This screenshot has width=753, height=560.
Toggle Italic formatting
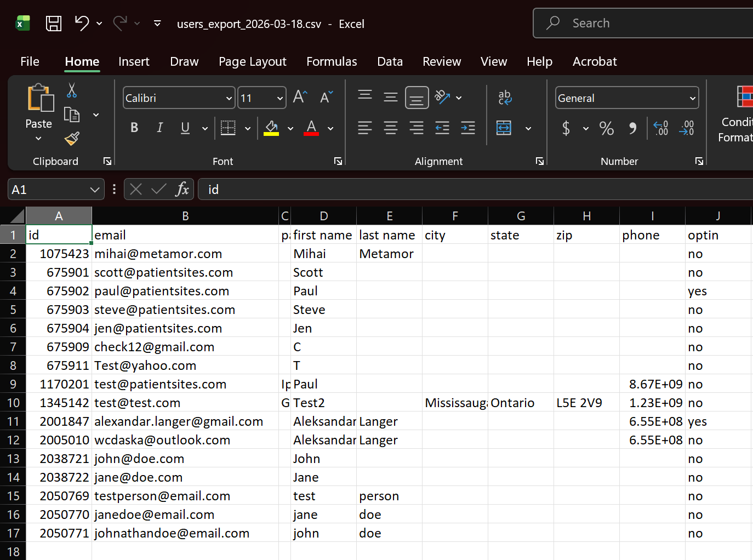159,128
